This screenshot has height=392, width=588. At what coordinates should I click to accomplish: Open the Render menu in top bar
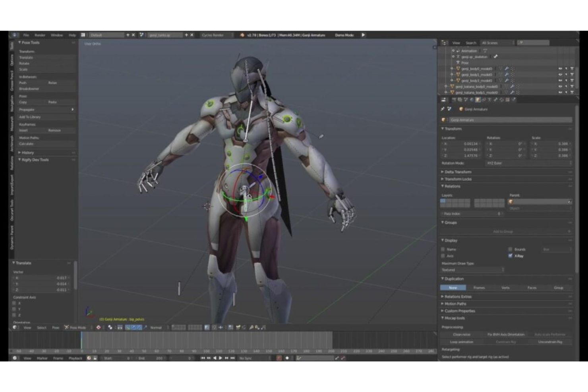[40, 35]
